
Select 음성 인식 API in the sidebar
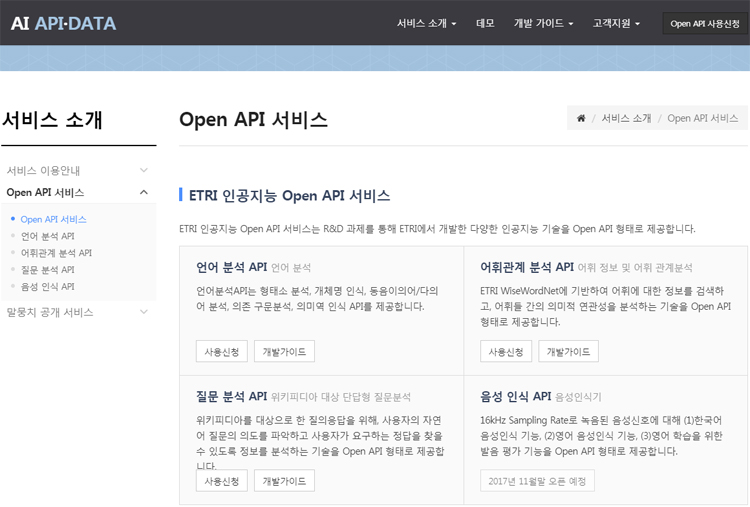pyautogui.click(x=47, y=286)
